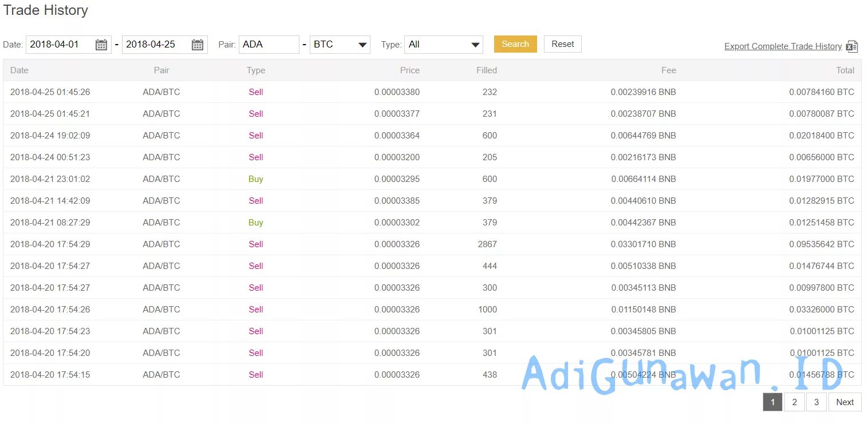
Task: Click filled amount 444
Action: [490, 266]
